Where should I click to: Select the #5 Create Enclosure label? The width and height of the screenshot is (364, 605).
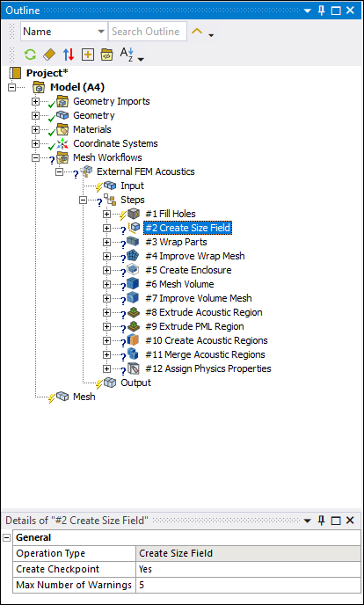(188, 270)
